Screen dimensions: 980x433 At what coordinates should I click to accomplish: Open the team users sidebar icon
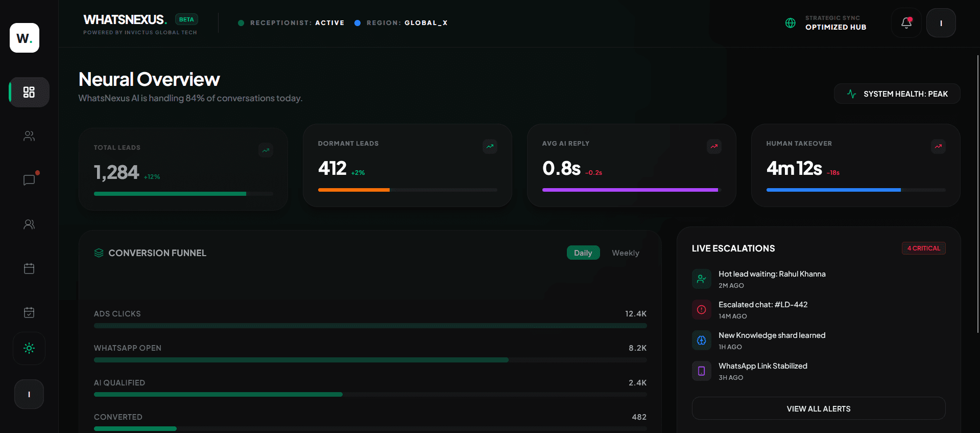pyautogui.click(x=29, y=224)
